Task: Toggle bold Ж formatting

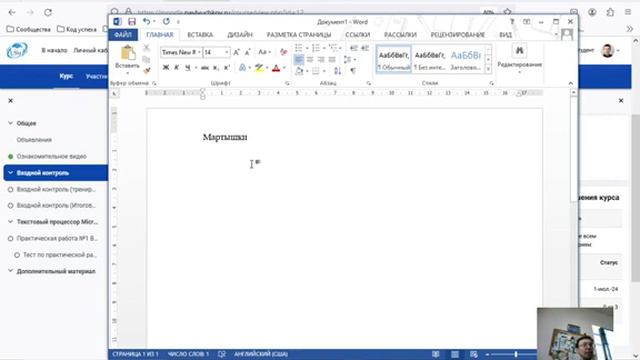Action: point(166,68)
